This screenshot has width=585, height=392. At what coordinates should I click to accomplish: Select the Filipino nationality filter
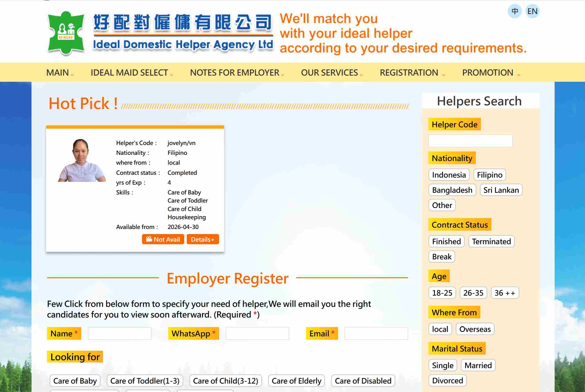coord(489,175)
